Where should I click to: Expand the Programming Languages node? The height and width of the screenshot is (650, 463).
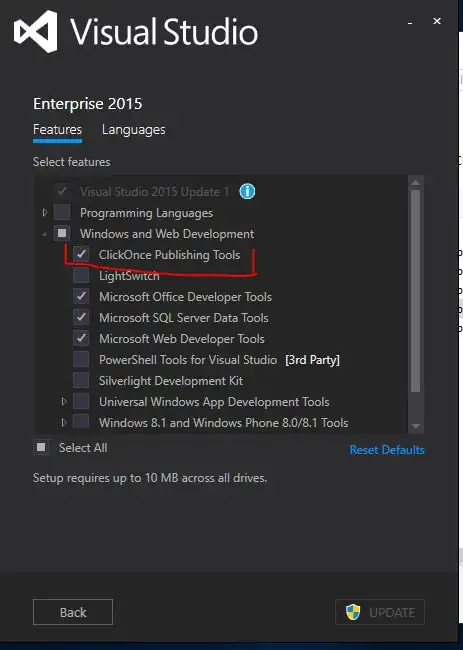tap(45, 213)
